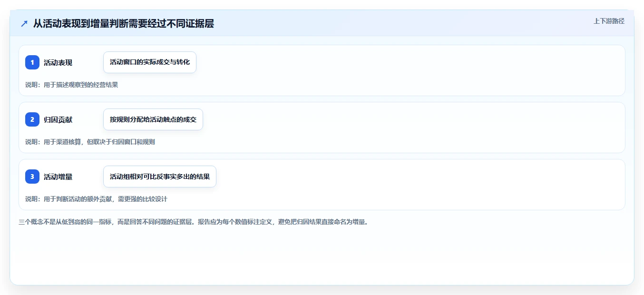Click the trend arrow icon beside the title
This screenshot has width=644, height=295.
point(24,23)
